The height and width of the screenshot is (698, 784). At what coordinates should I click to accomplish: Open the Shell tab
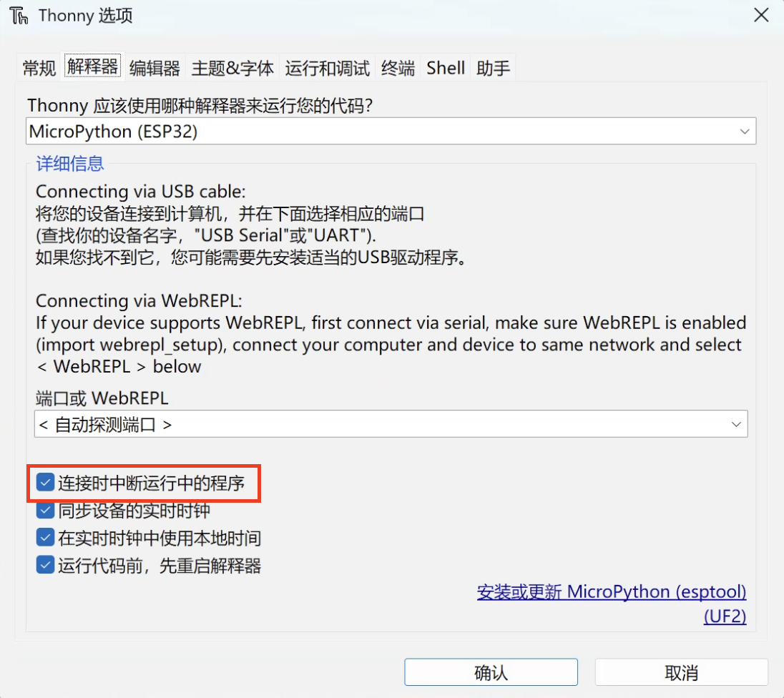[446, 69]
